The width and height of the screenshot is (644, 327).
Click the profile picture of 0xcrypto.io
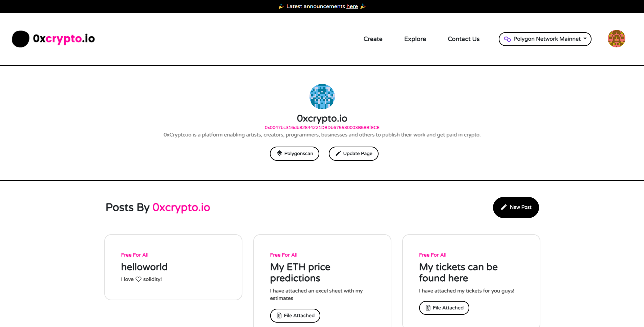click(322, 96)
